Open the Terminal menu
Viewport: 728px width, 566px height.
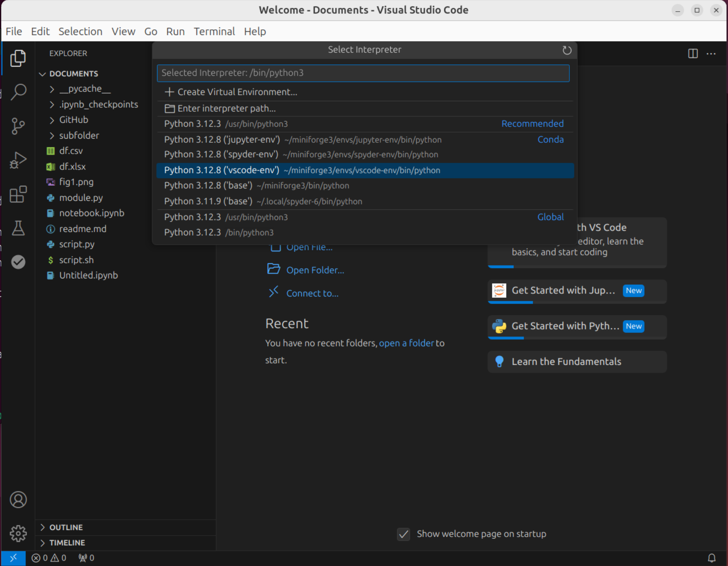(x=214, y=31)
